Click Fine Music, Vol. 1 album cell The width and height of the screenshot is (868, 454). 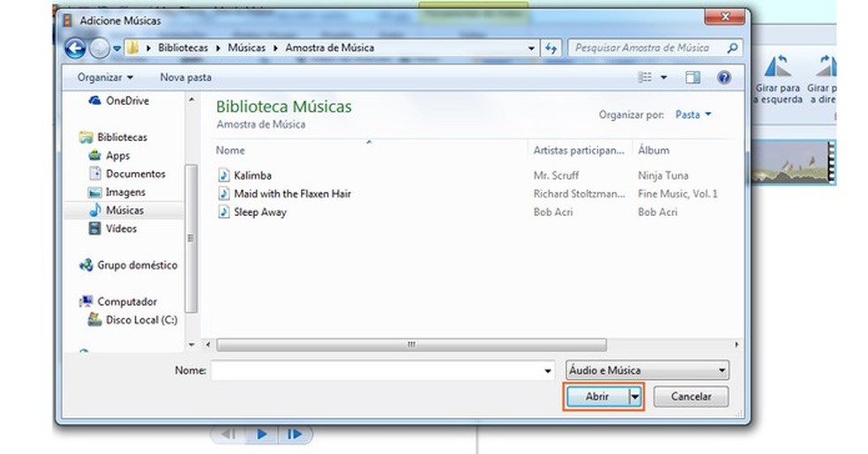point(677,194)
